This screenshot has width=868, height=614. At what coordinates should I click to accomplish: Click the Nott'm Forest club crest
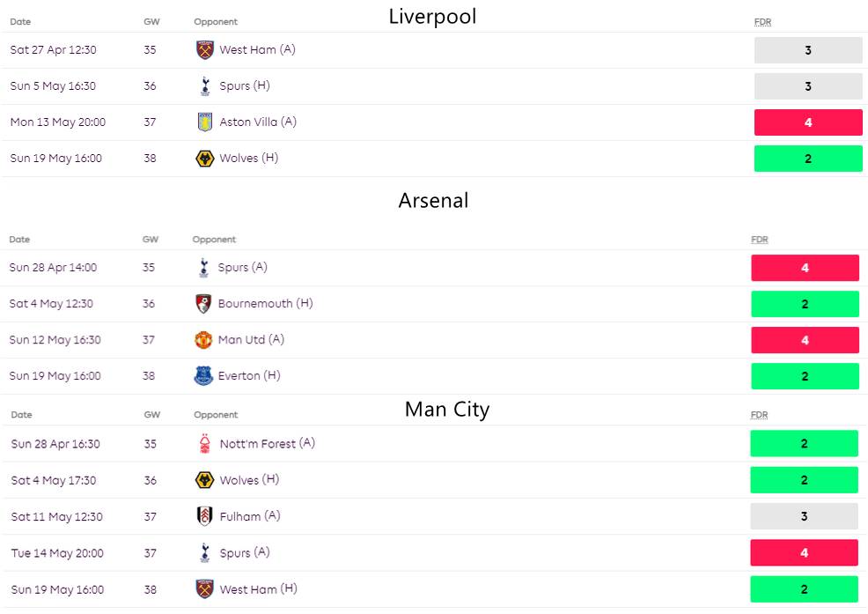coord(205,444)
